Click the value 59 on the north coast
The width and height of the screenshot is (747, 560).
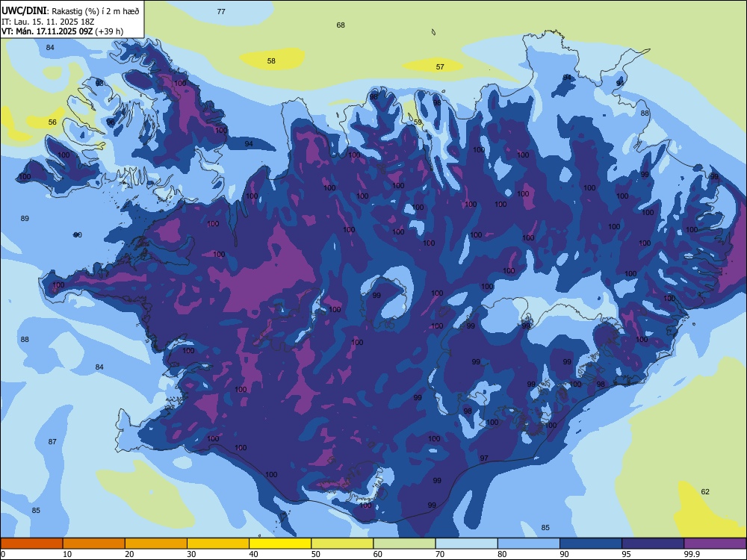tap(418, 122)
